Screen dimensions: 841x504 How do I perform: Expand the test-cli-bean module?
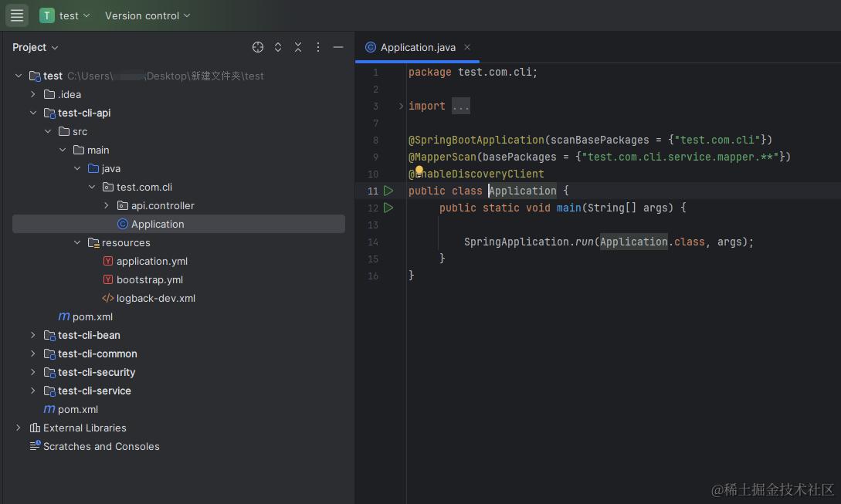pos(32,335)
